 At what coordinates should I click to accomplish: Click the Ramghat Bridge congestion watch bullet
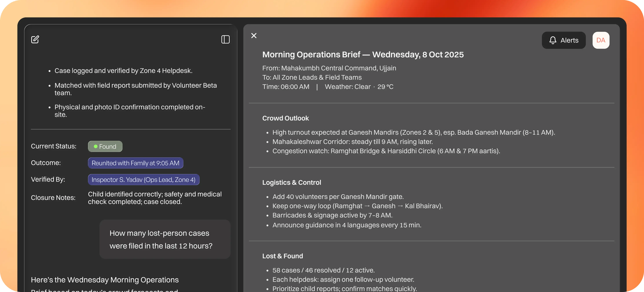click(x=386, y=151)
